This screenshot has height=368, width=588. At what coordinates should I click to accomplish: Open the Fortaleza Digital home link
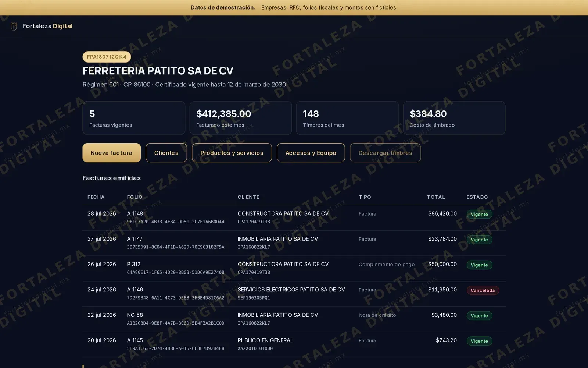42,26
